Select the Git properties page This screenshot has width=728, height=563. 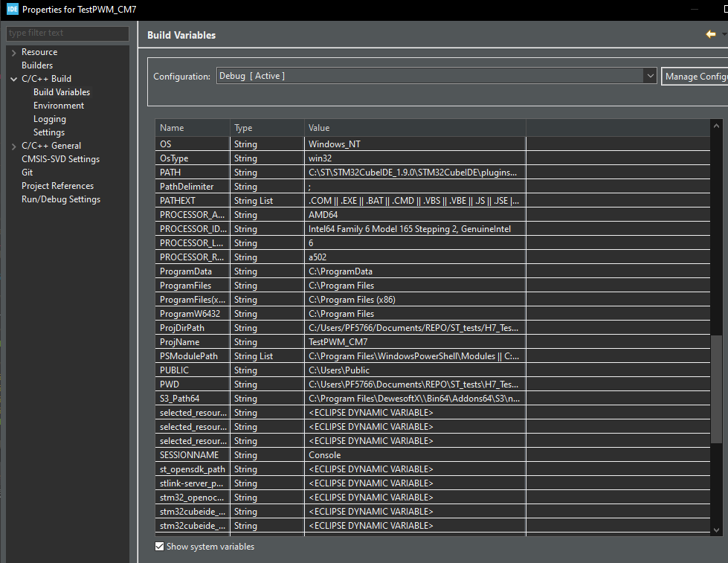(27, 173)
